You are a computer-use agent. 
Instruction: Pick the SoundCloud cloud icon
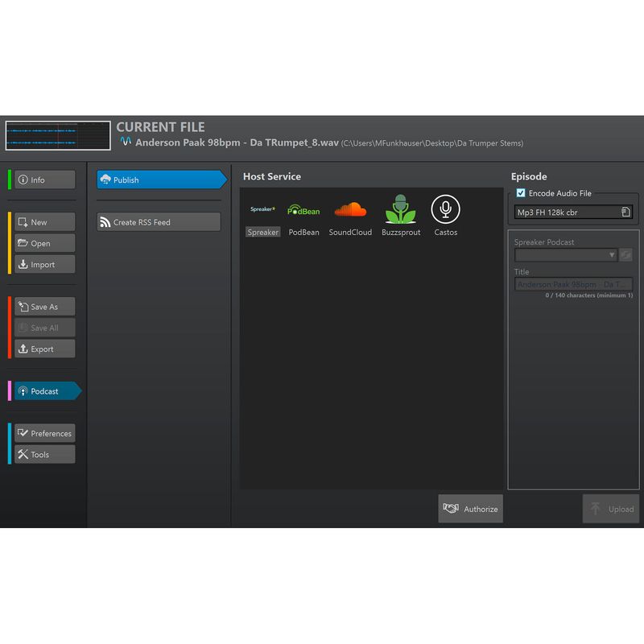350,210
